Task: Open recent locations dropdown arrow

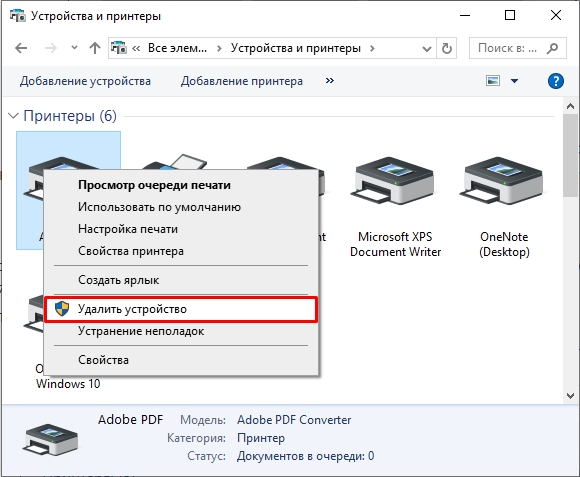Action: point(74,48)
